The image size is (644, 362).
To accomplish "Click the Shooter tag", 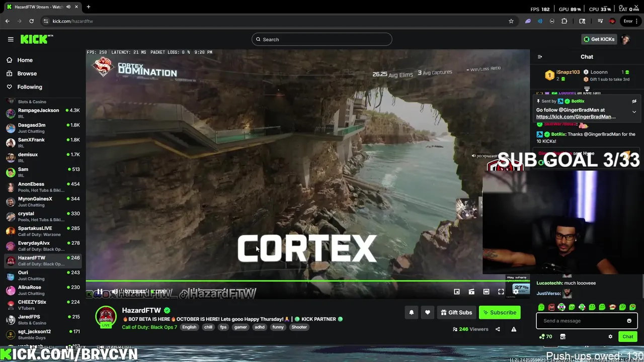I will (299, 327).
